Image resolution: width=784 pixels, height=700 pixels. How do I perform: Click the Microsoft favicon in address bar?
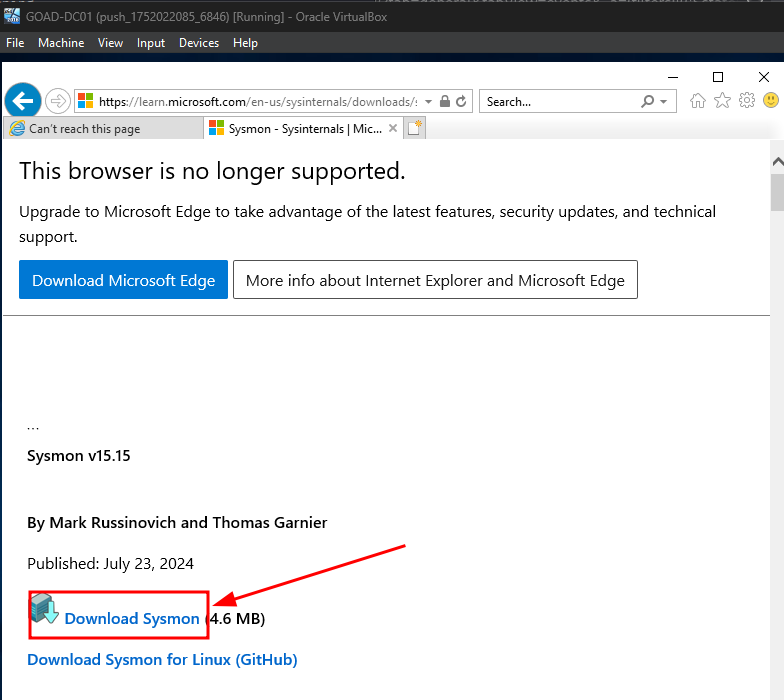(86, 101)
